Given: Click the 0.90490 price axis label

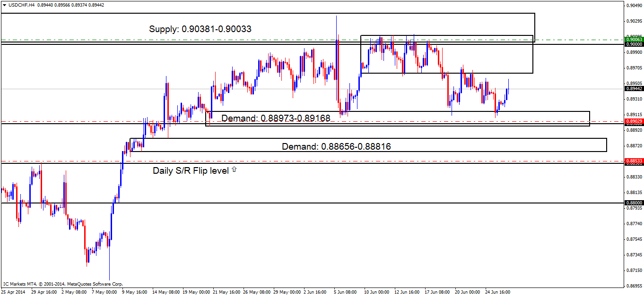Looking at the screenshot, I should click(634, 6).
